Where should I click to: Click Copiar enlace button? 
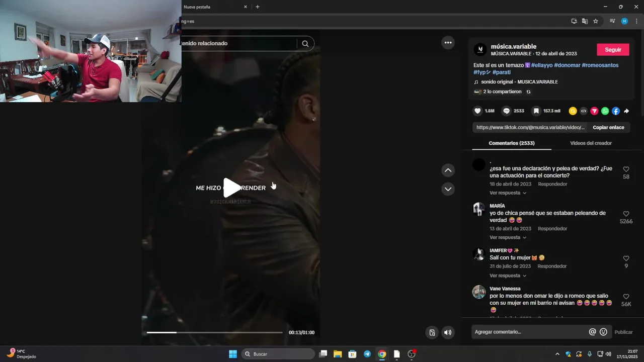coord(608,127)
